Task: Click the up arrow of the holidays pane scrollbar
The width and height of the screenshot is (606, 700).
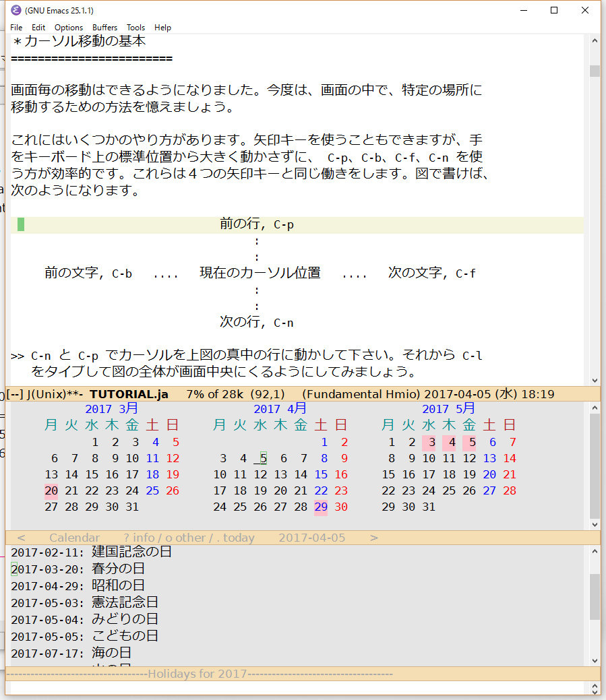Action: coord(595,551)
